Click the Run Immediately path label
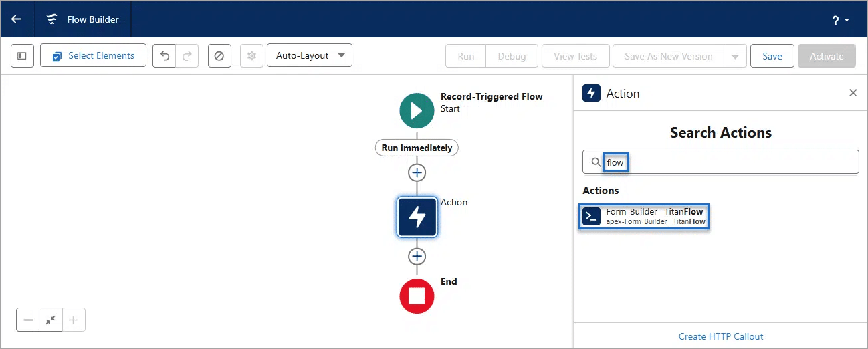This screenshot has height=349, width=868. [x=417, y=148]
